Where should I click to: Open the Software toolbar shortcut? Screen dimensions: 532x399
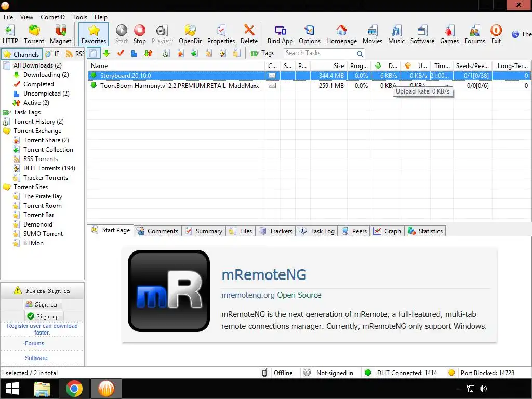422,34
